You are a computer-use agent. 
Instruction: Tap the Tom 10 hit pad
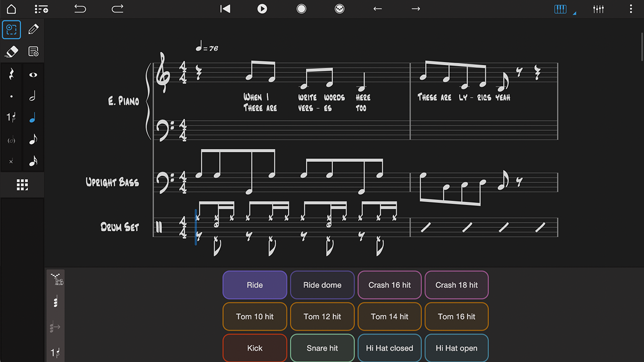click(x=255, y=317)
